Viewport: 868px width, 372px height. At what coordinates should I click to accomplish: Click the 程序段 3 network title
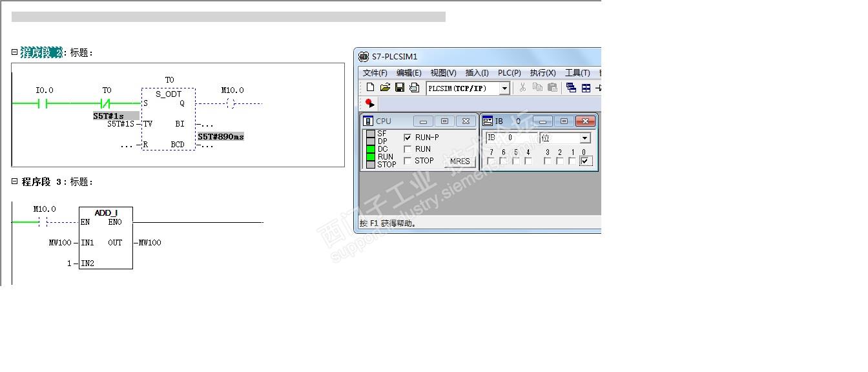point(42,182)
